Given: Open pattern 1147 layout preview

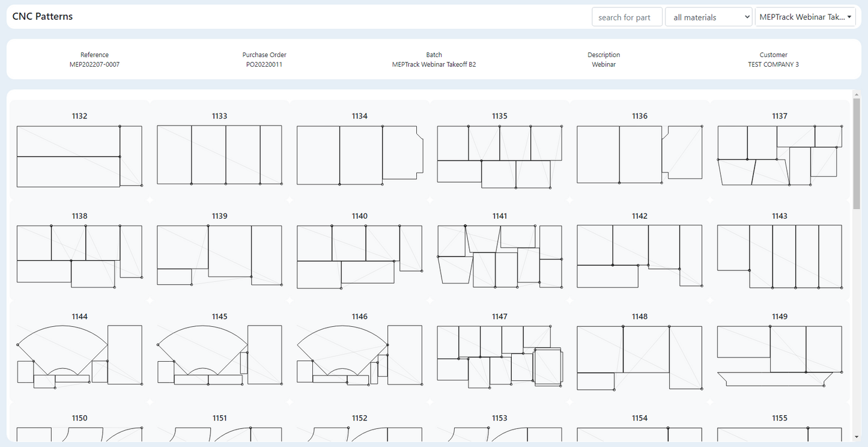Looking at the screenshot, I should coord(499,356).
